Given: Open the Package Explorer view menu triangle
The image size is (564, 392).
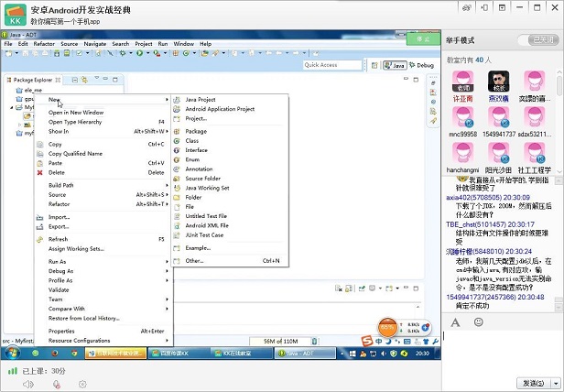Looking at the screenshot, I should coord(96,78).
